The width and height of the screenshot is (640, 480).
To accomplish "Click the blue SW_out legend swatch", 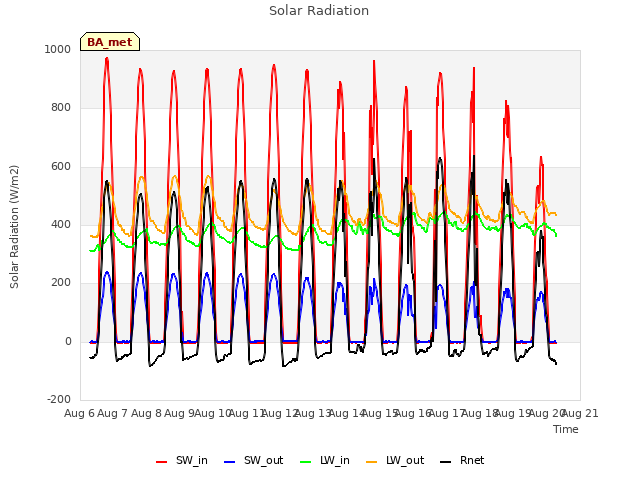I will click(x=230, y=462).
